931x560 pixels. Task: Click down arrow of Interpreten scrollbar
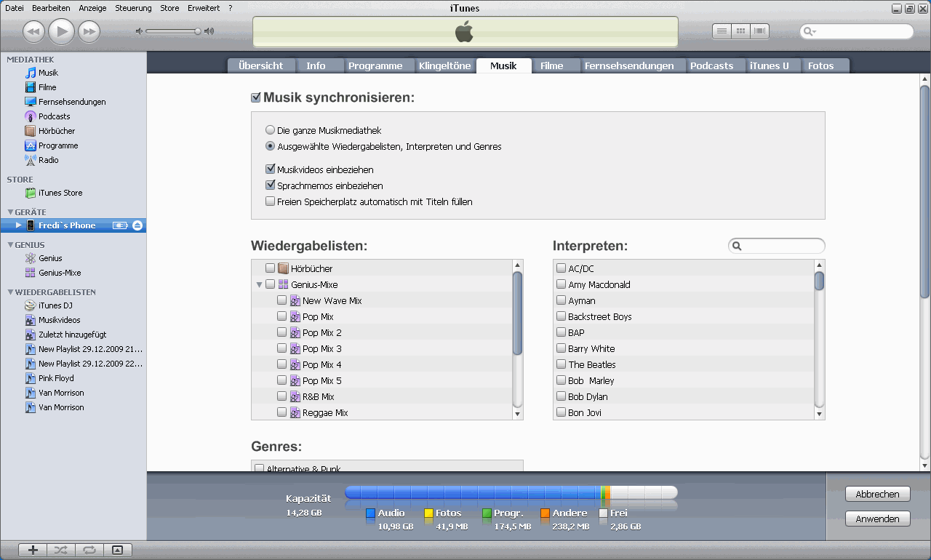tap(820, 414)
